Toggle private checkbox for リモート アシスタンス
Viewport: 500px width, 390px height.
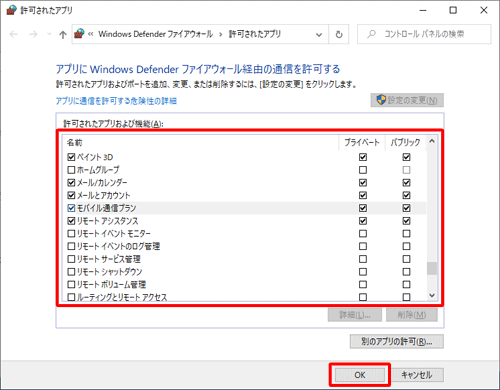tap(363, 221)
